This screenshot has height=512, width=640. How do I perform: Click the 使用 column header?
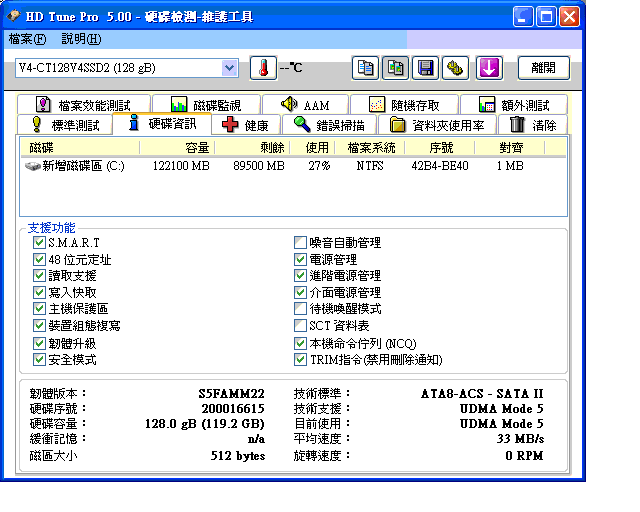point(312,147)
